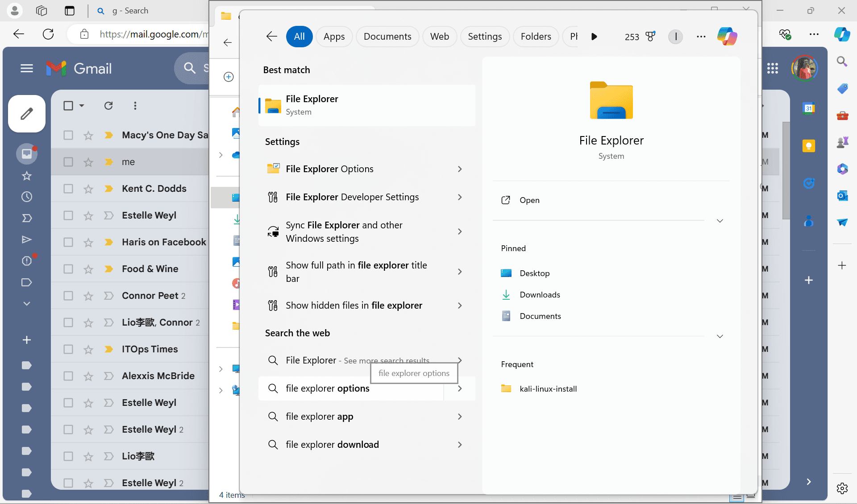Click the Gmail compose pencil button

(x=27, y=114)
